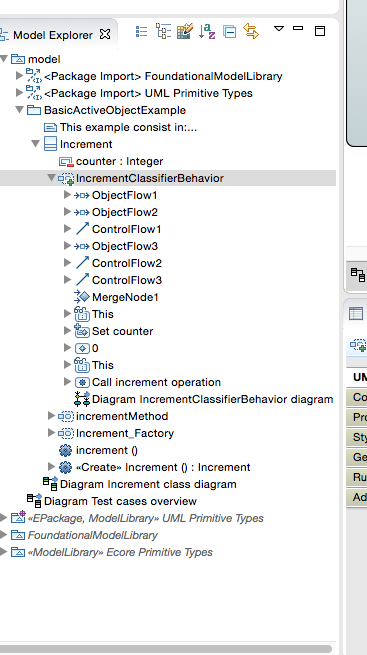This screenshot has height=655, width=367.
Task: Click the increment () operation gear icon
Action: pos(66,450)
